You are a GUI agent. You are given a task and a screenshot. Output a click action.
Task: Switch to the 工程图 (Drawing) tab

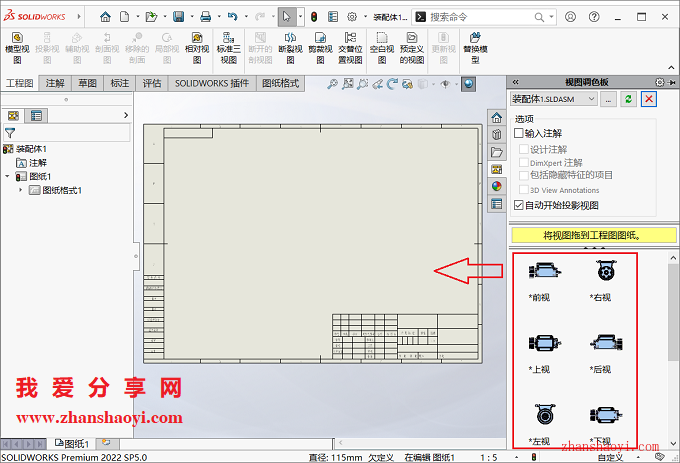(20, 83)
